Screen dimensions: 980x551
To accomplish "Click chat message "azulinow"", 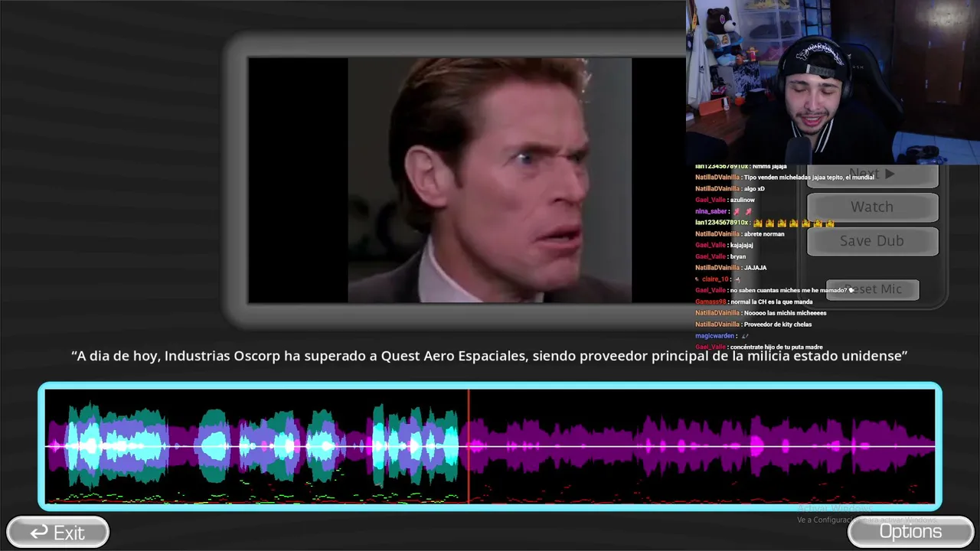I will coord(743,201).
